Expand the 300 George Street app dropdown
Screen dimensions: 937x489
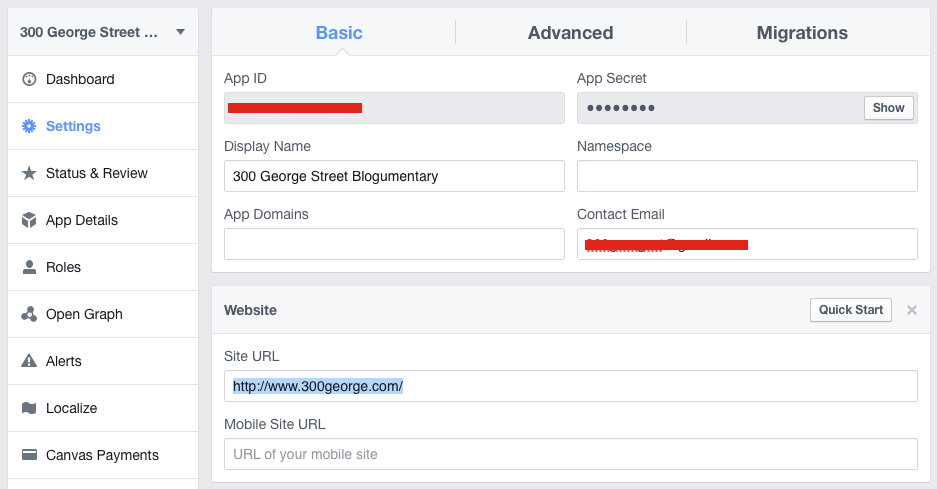point(180,32)
